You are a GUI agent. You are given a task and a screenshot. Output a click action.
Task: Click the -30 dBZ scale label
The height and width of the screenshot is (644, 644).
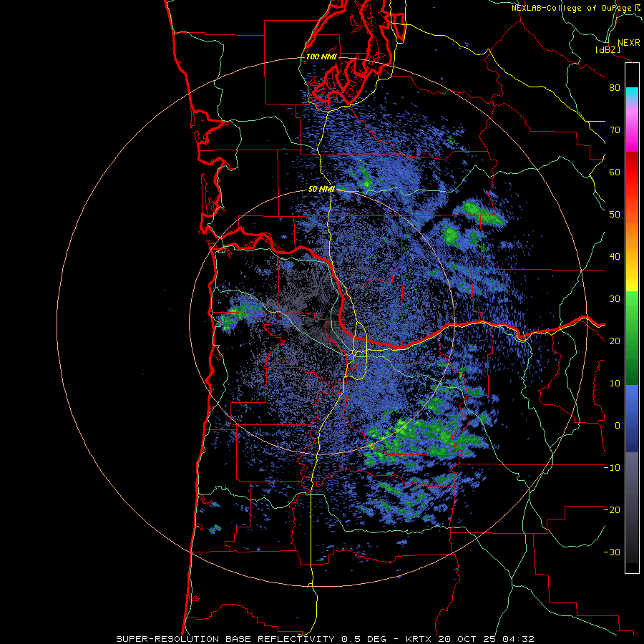click(x=612, y=552)
